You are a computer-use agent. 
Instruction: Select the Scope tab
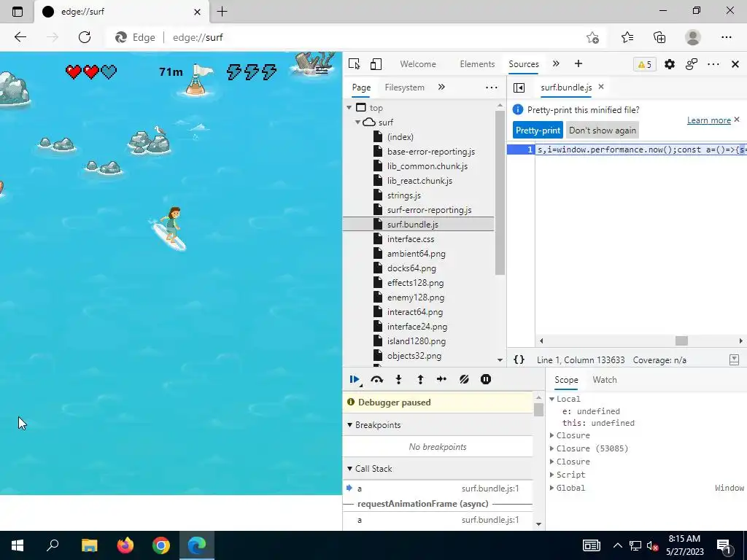coord(566,379)
